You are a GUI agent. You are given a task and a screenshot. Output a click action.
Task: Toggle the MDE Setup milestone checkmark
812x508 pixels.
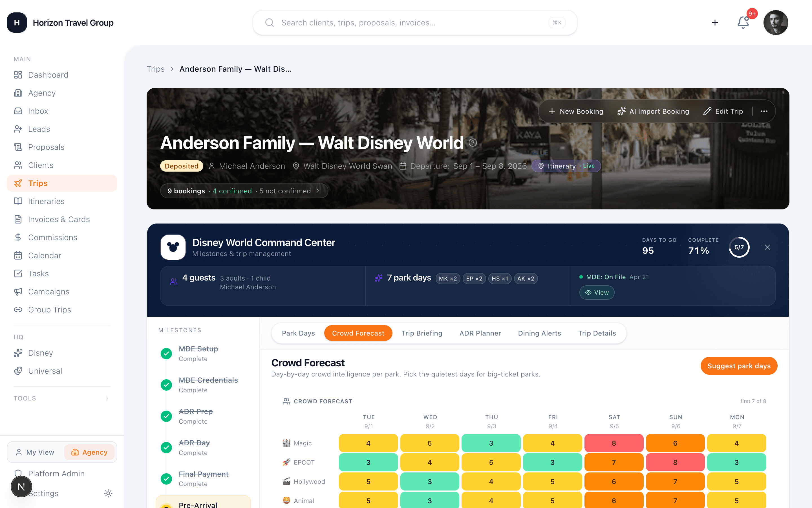(166, 353)
